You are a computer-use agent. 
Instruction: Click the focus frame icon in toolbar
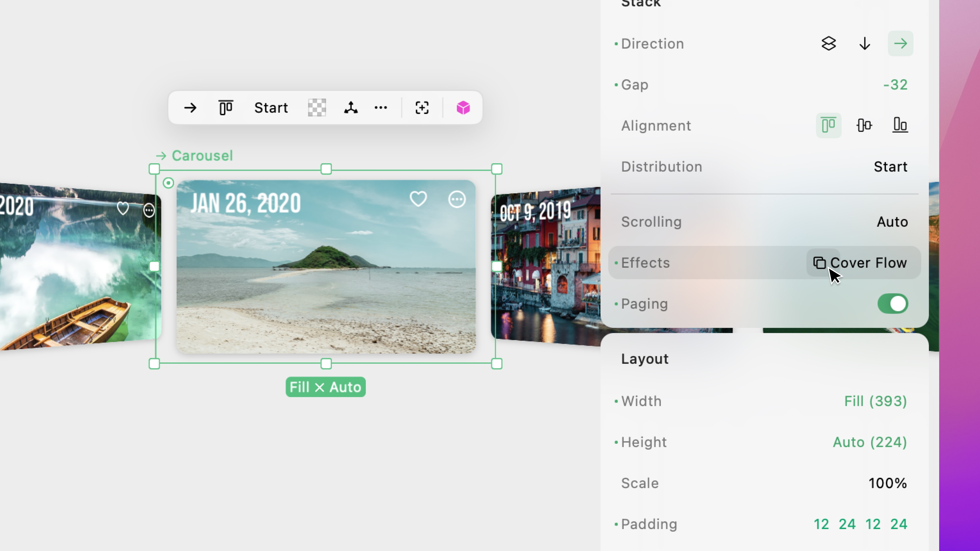click(422, 108)
